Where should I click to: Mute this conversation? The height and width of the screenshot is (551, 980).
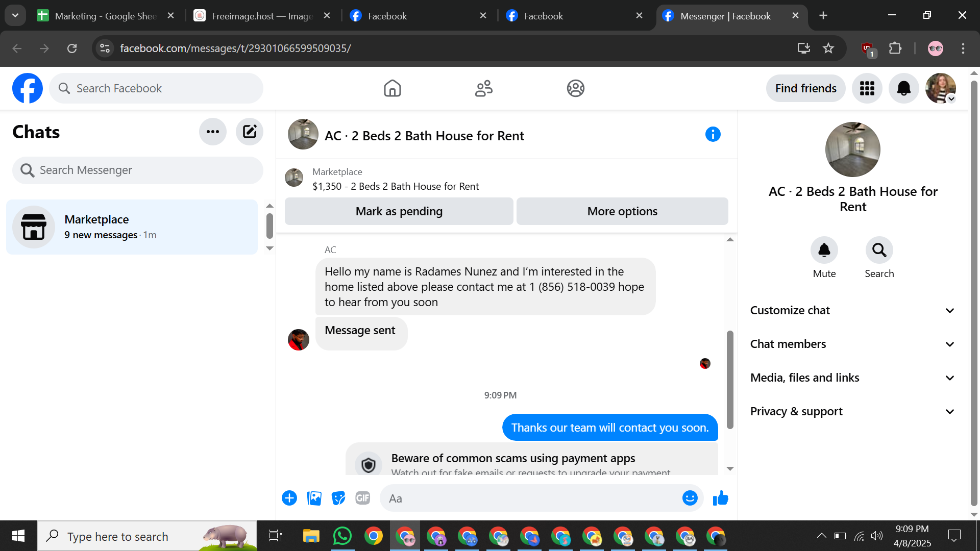point(824,251)
